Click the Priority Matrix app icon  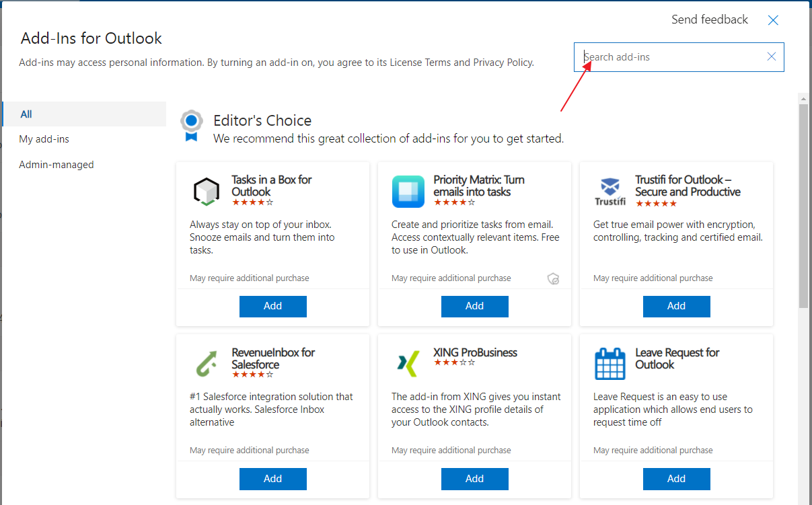tap(408, 192)
